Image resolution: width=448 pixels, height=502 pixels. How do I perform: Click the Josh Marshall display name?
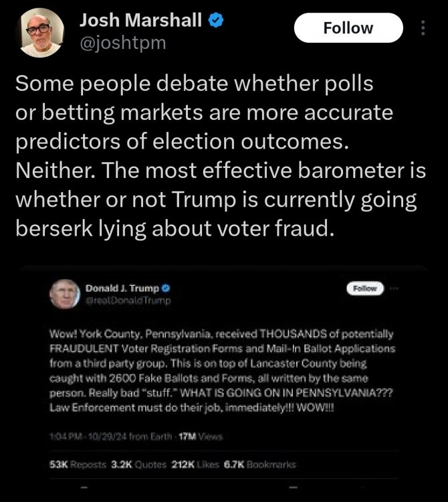pyautogui.click(x=140, y=21)
